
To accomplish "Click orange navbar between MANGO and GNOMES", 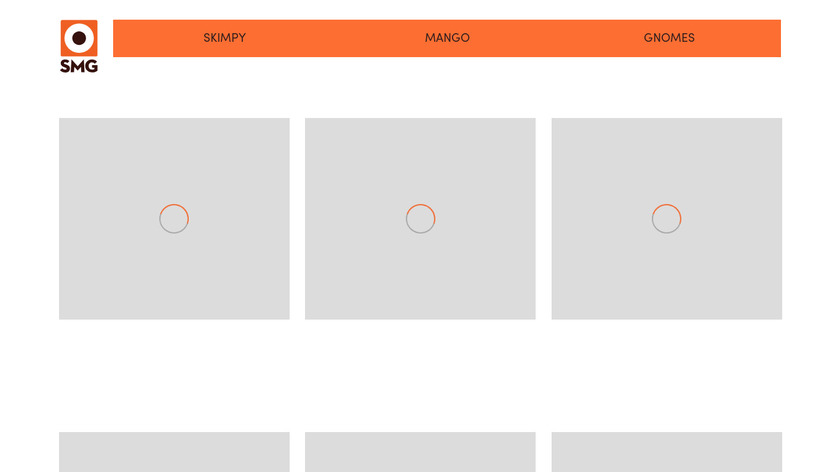I will [557, 38].
